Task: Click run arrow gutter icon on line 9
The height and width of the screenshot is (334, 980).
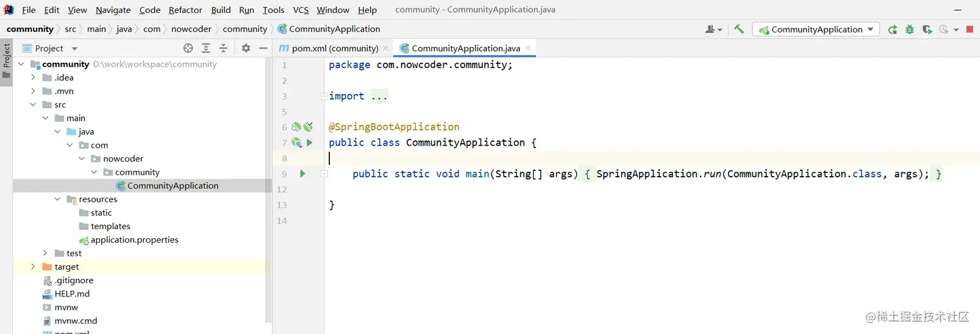Action: click(x=303, y=173)
